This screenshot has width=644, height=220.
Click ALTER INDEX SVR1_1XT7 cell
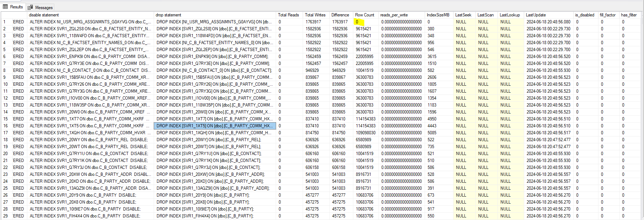pos(90,119)
